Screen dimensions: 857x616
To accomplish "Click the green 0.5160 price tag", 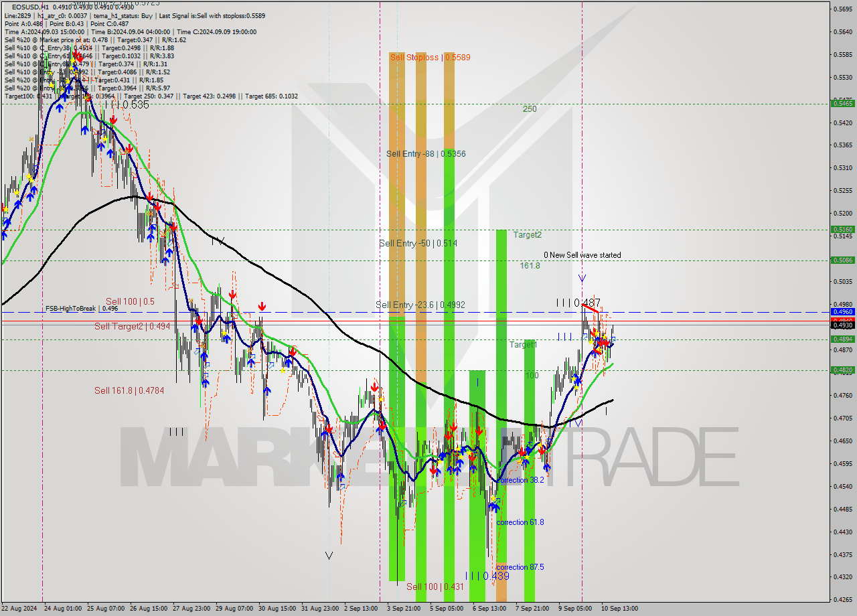I will tap(842, 230).
